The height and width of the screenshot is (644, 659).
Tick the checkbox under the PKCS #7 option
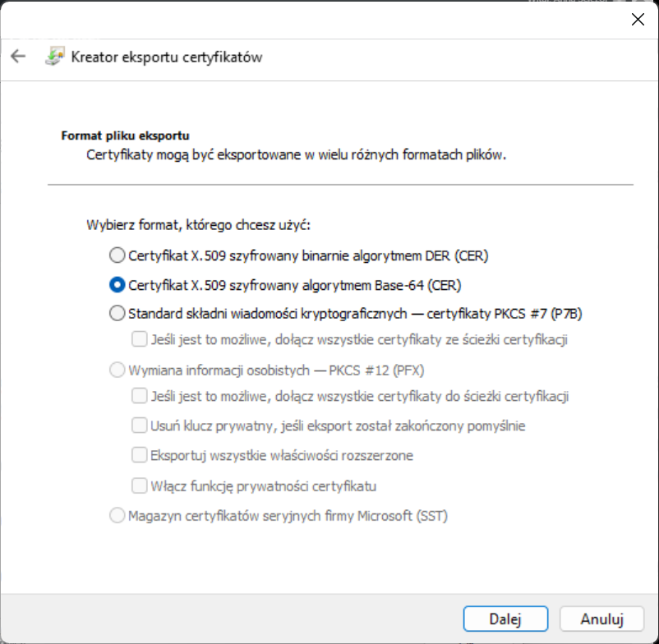[x=140, y=339]
